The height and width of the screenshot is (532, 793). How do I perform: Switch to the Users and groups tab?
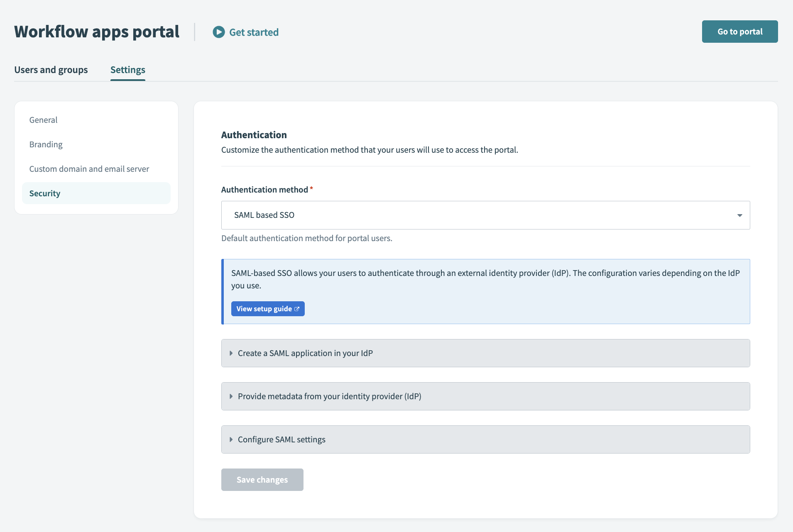(51, 70)
